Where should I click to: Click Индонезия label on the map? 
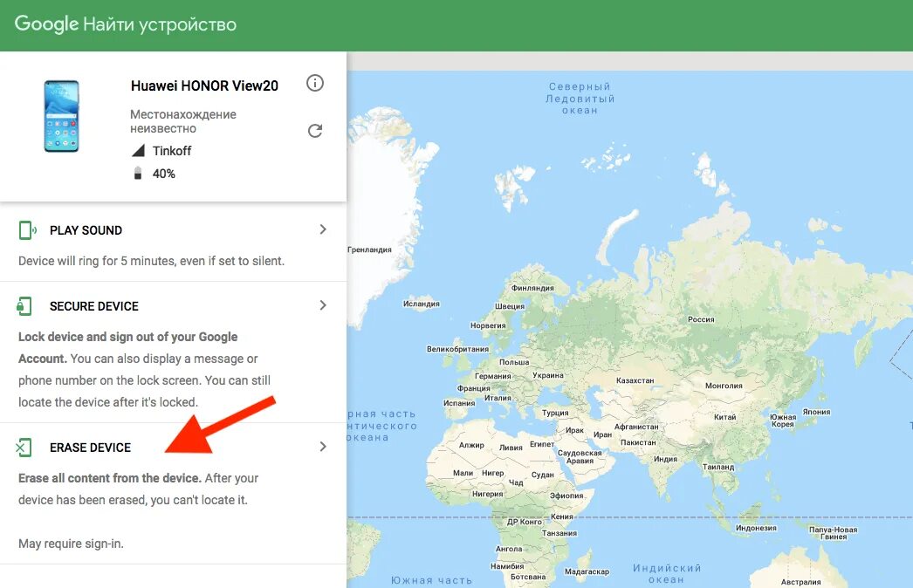tap(756, 528)
